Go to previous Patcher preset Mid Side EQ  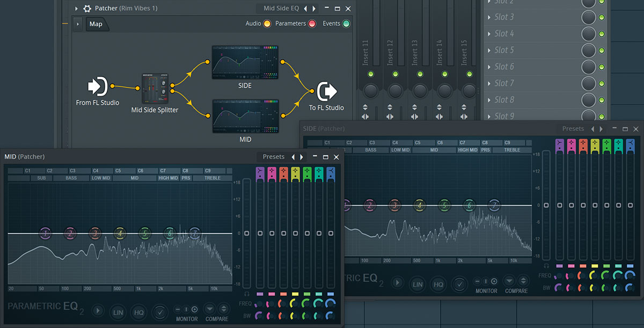tap(305, 9)
